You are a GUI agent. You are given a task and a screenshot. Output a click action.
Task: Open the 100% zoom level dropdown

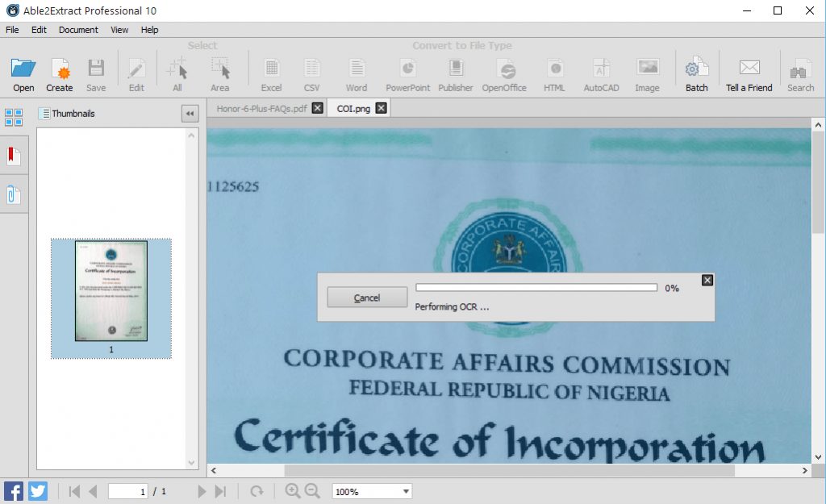pyautogui.click(x=372, y=491)
